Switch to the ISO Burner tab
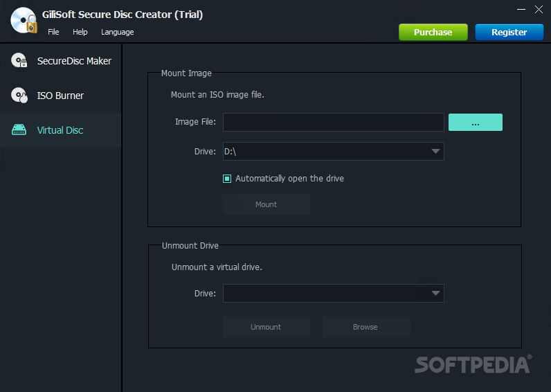The height and width of the screenshot is (392, 551). [61, 96]
